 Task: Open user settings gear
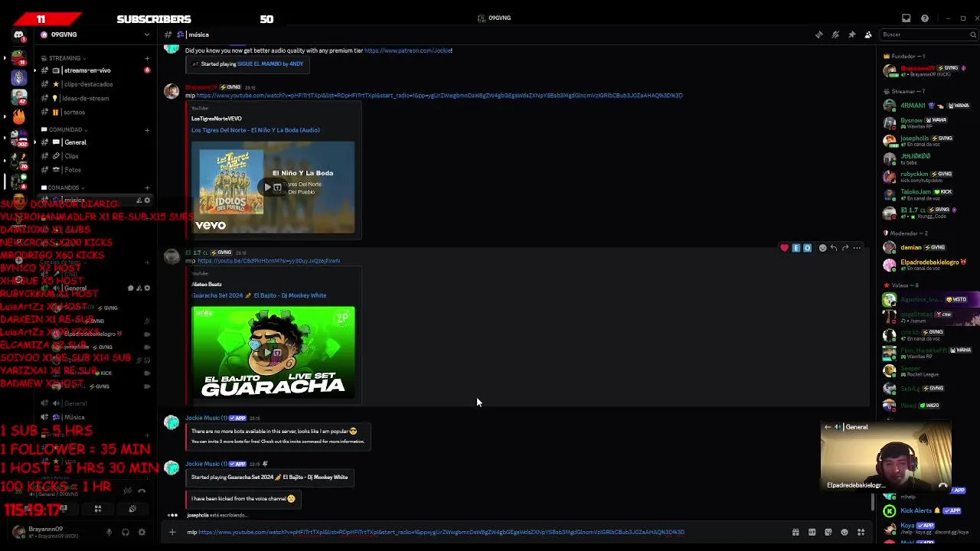142,532
